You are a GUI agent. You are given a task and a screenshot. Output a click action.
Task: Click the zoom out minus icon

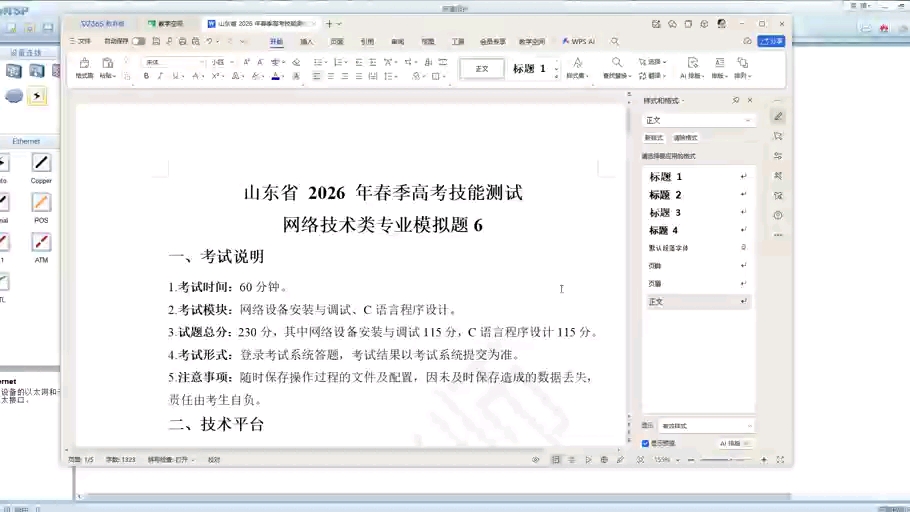point(691,460)
